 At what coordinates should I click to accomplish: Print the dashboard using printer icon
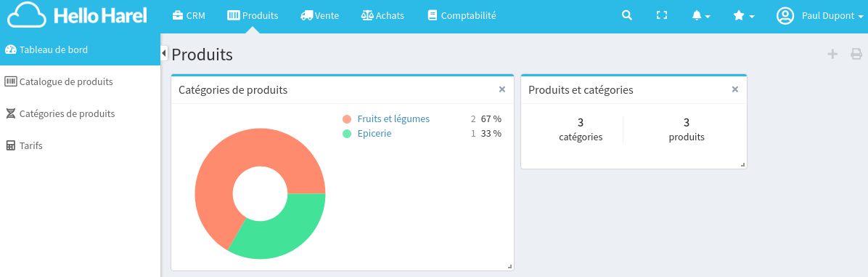pyautogui.click(x=856, y=55)
